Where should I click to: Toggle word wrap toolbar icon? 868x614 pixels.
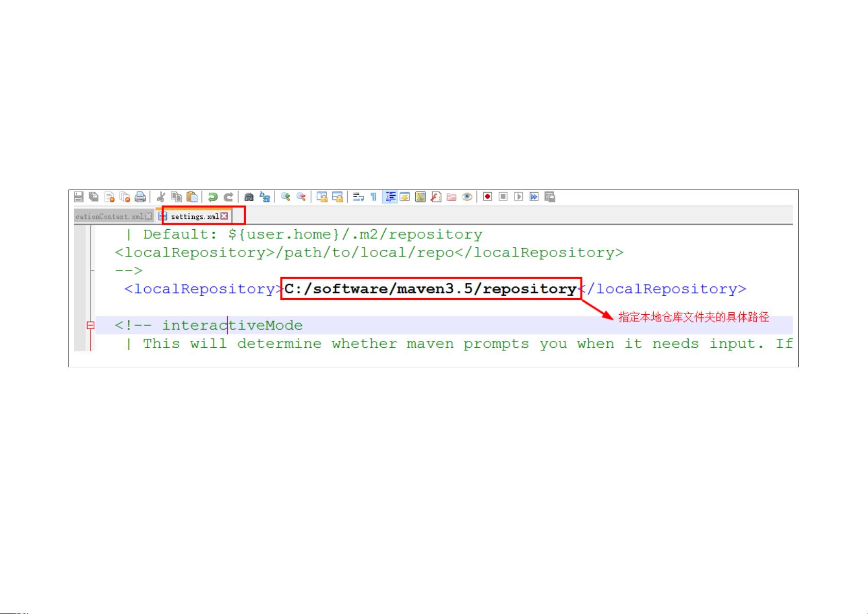[x=359, y=197]
